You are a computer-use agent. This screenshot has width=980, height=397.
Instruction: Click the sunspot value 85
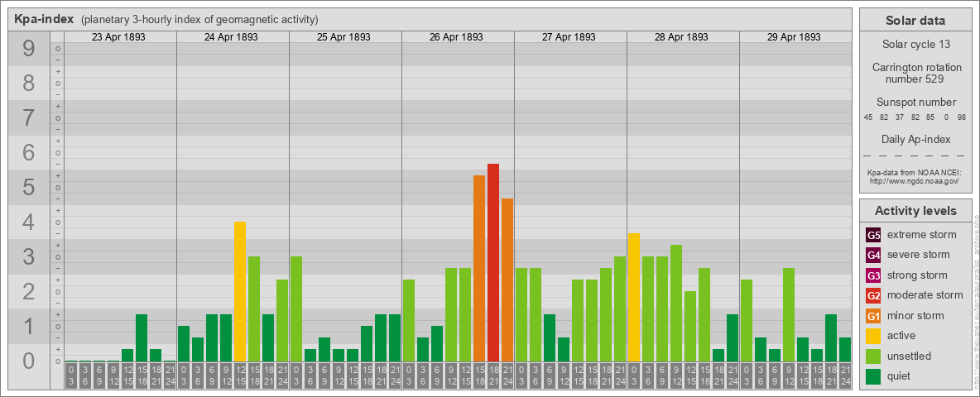(x=930, y=117)
